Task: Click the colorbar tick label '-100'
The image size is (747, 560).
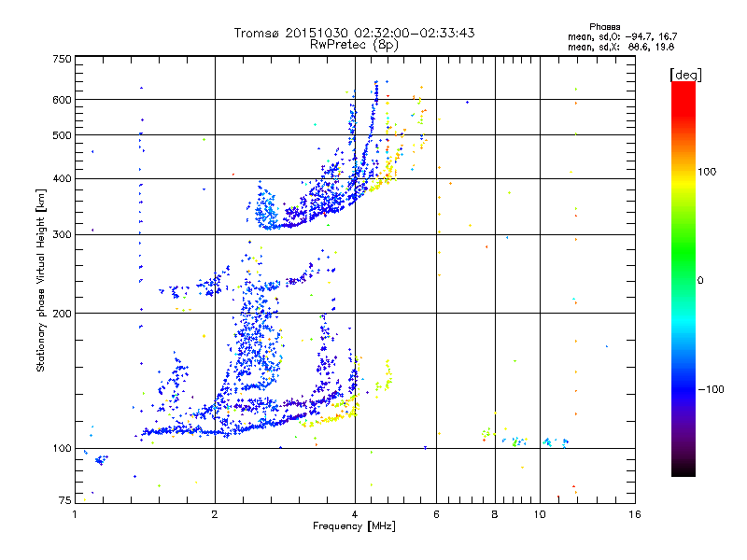Action: pyautogui.click(x=712, y=389)
